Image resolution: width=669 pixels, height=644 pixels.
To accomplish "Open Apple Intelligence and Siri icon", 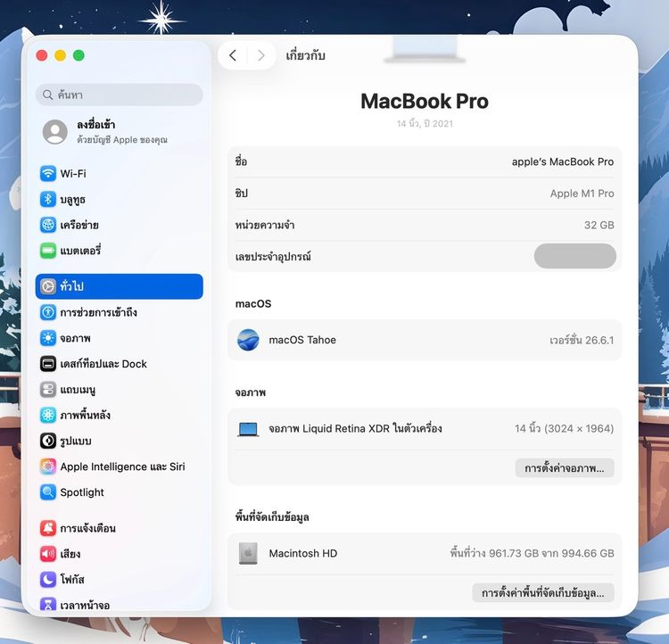I will tap(48, 466).
